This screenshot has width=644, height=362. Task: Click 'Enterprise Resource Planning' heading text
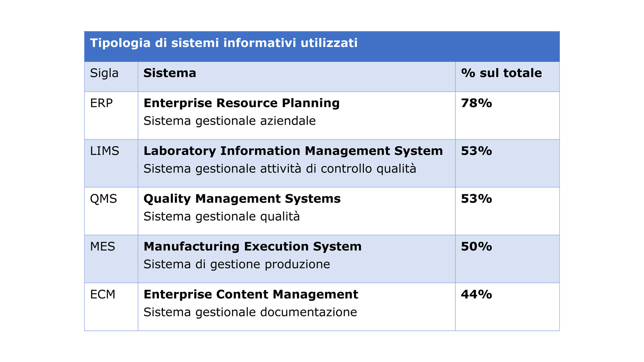coord(241,103)
